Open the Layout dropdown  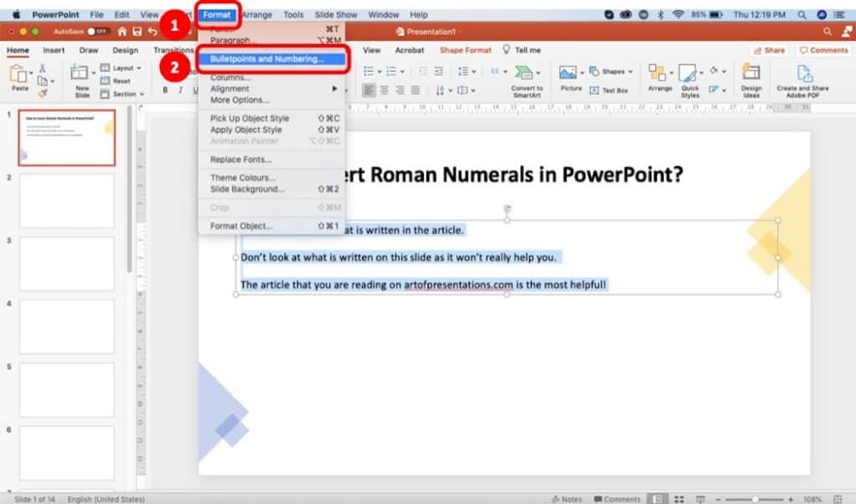click(x=120, y=68)
